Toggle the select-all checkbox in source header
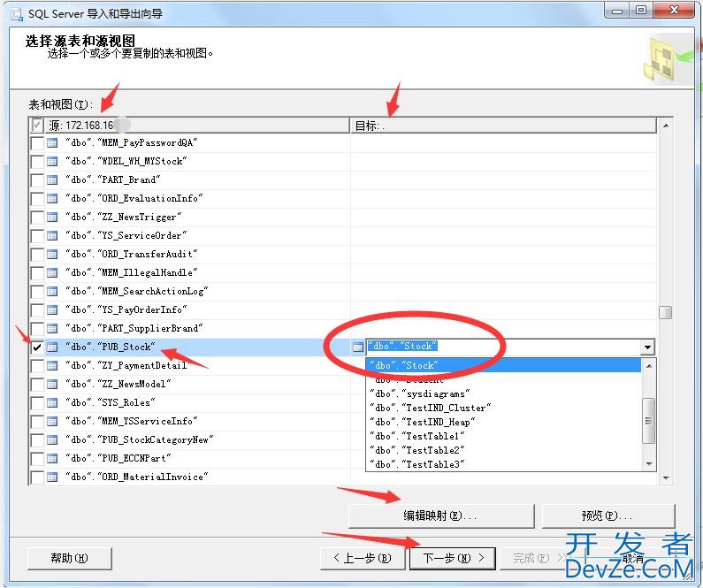 (x=37, y=125)
